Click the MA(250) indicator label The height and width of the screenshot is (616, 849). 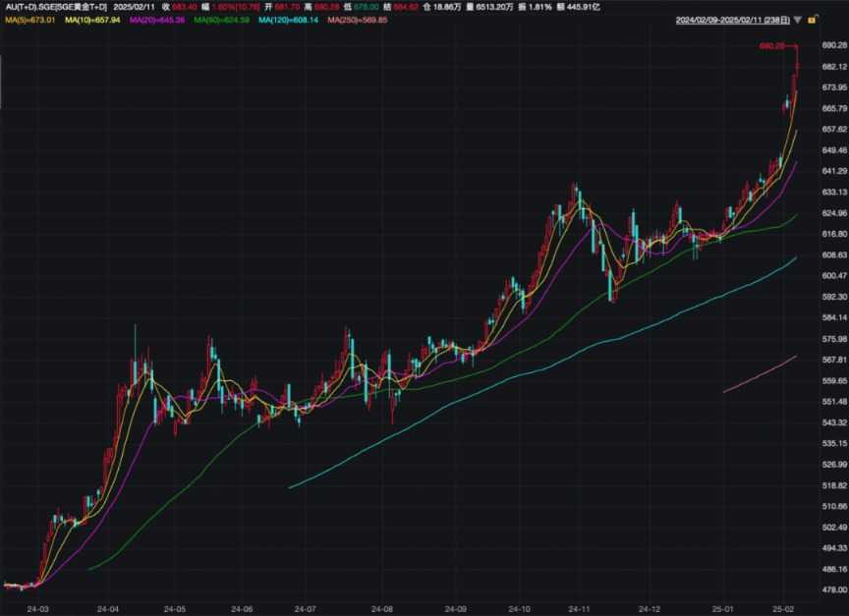(x=360, y=19)
